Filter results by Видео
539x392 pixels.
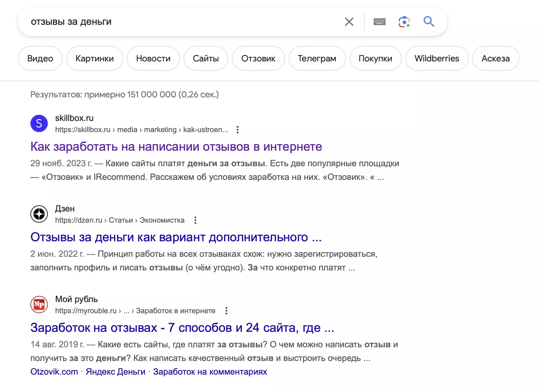(x=40, y=58)
